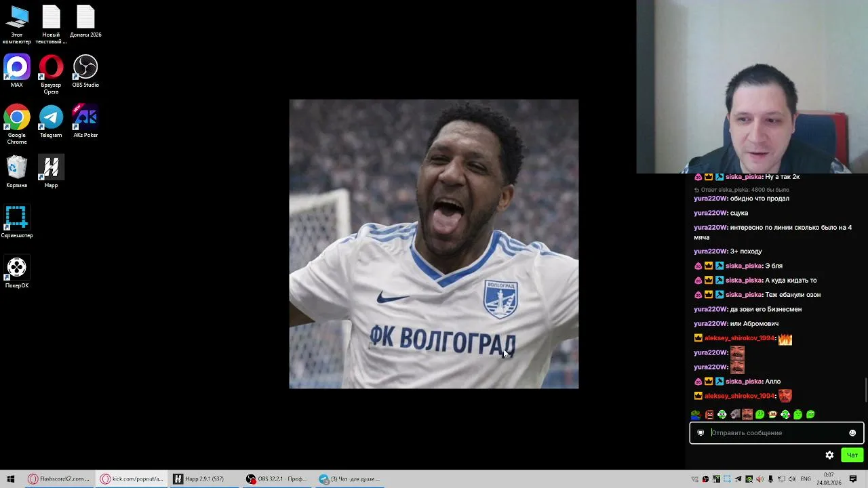
Task: Click the fire emote in aleksey_shirokov_1994's message
Action: (785, 338)
